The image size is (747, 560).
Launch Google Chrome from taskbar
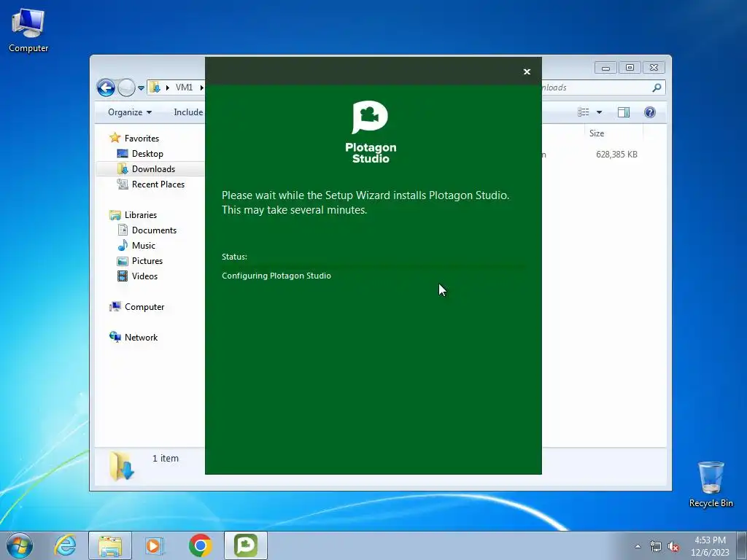(x=200, y=545)
